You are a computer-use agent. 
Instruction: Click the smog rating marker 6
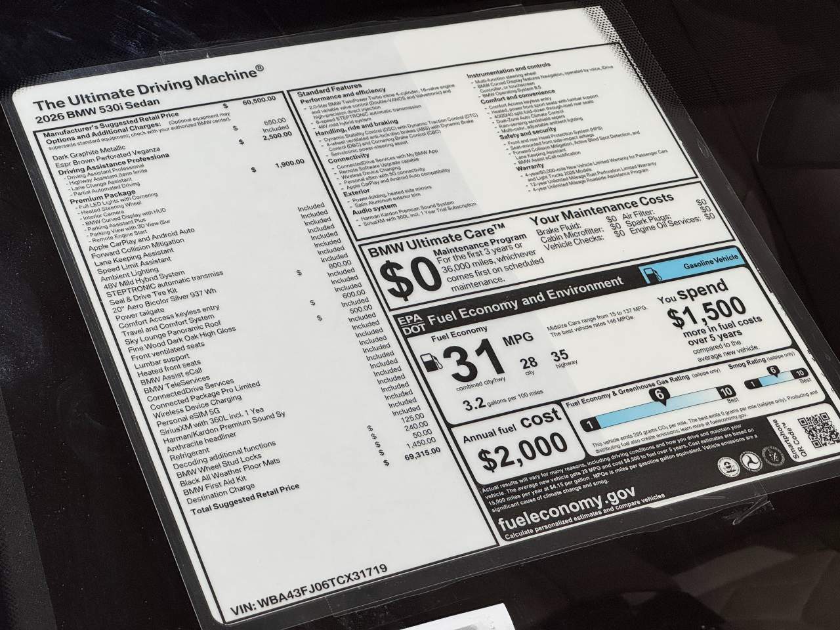coord(772,371)
